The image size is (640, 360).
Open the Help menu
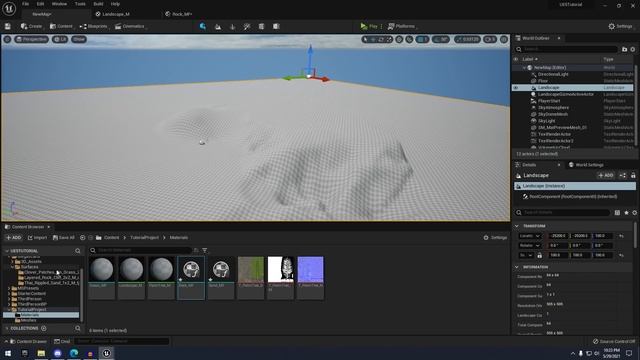tap(116, 4)
